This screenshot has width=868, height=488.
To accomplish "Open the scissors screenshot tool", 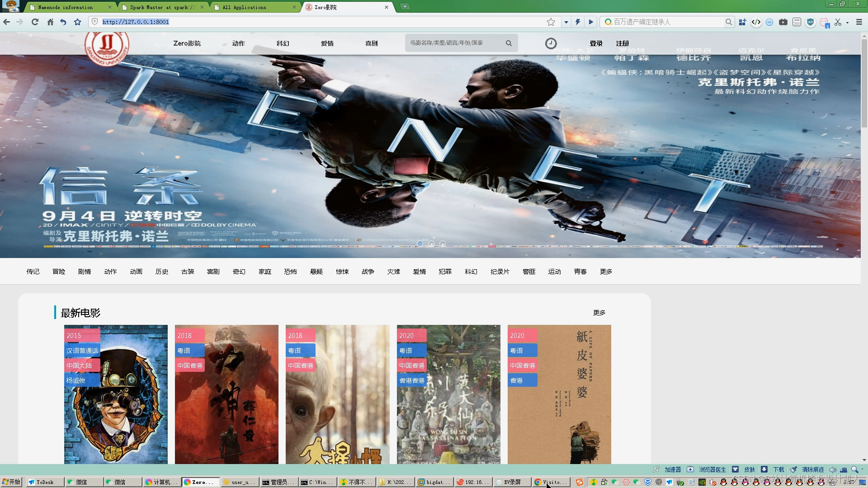I will (x=838, y=22).
